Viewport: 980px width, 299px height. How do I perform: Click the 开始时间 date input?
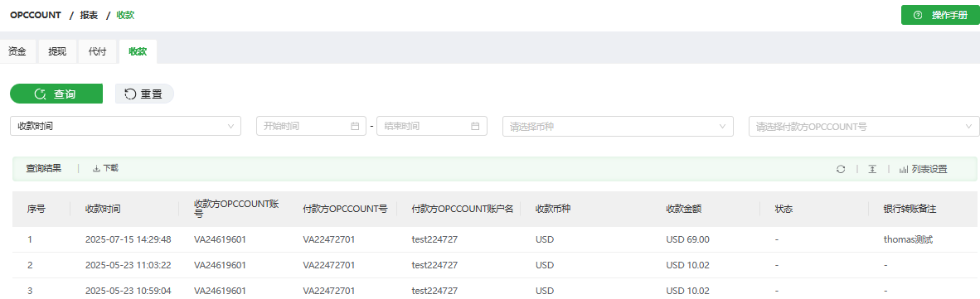tap(311, 126)
